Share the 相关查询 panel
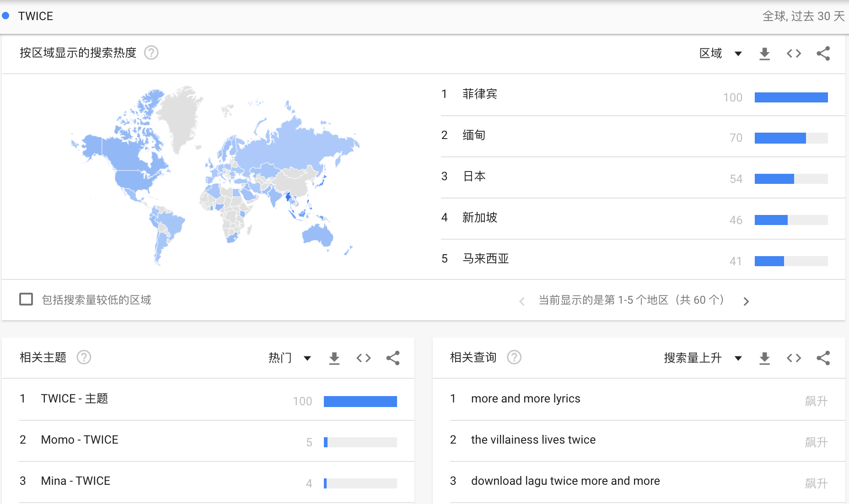Image resolution: width=849 pixels, height=504 pixels. [x=823, y=358]
